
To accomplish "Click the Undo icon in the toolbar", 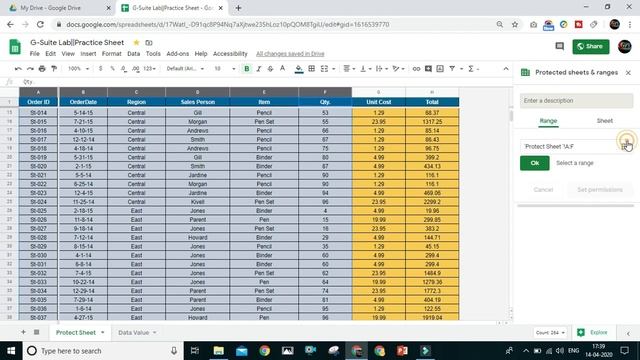I will point(18,69).
